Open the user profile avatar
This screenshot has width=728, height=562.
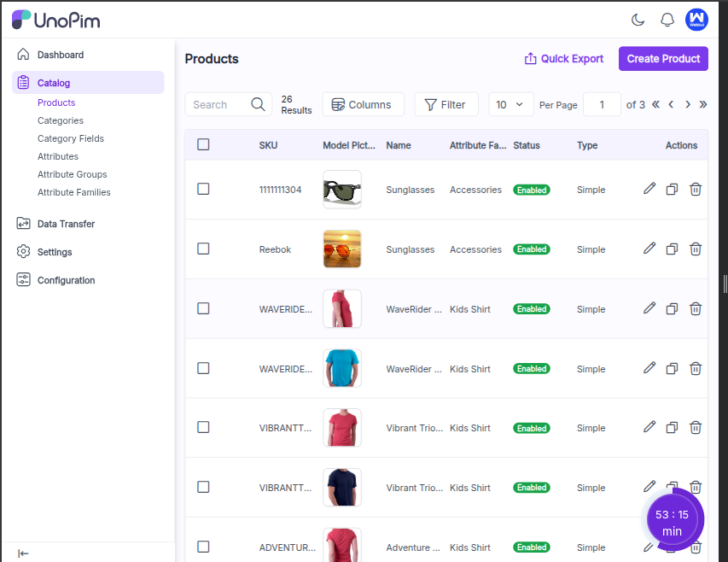tap(696, 20)
